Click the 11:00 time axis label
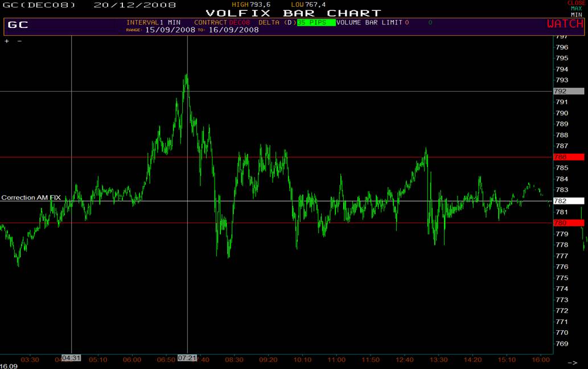This screenshot has width=588, height=369. [x=336, y=360]
